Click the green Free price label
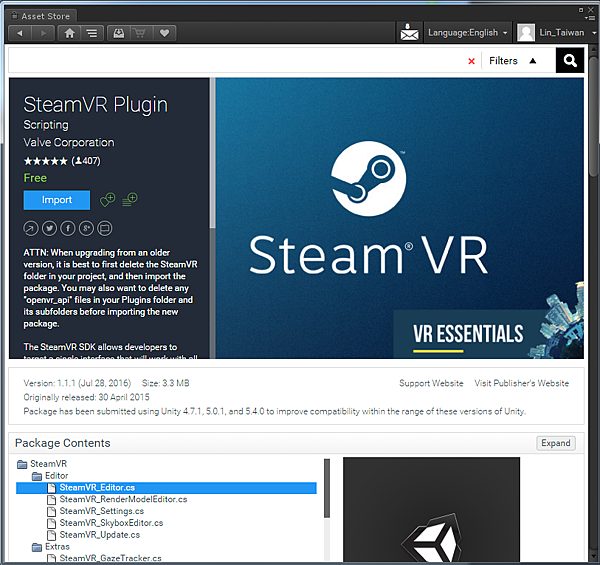The width and height of the screenshot is (600, 565). [x=35, y=178]
